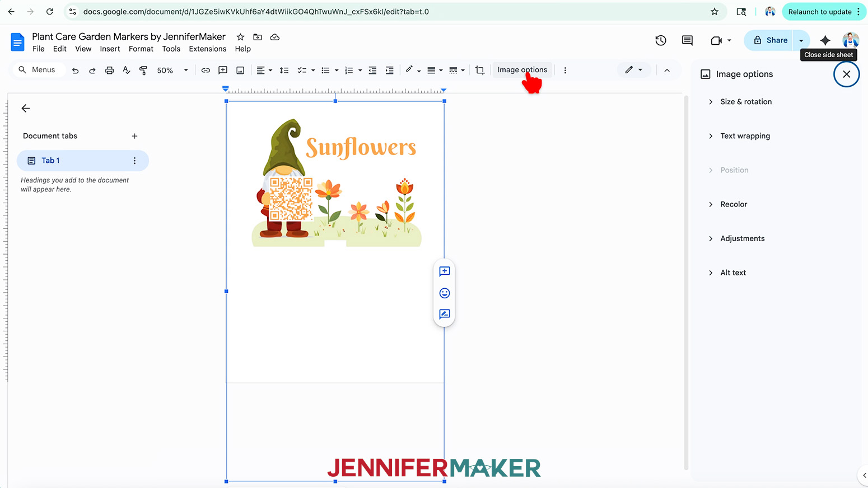Click the browser address bar URL
This screenshot has height=488, width=868.
[x=256, y=12]
